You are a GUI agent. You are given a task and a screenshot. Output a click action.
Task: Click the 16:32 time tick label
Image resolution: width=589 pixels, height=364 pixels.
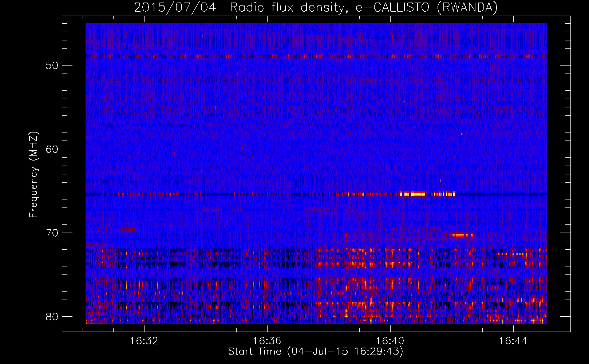(x=144, y=341)
